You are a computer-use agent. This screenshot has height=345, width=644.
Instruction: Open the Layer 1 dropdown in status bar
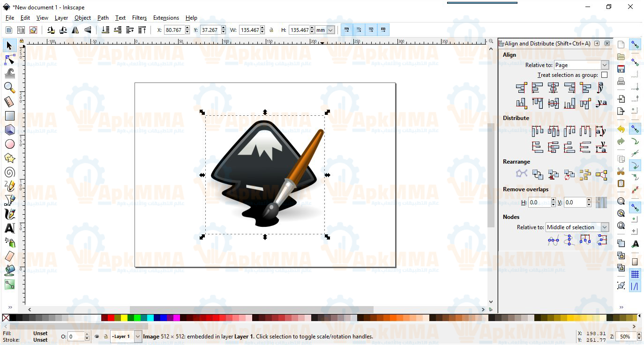pos(126,337)
